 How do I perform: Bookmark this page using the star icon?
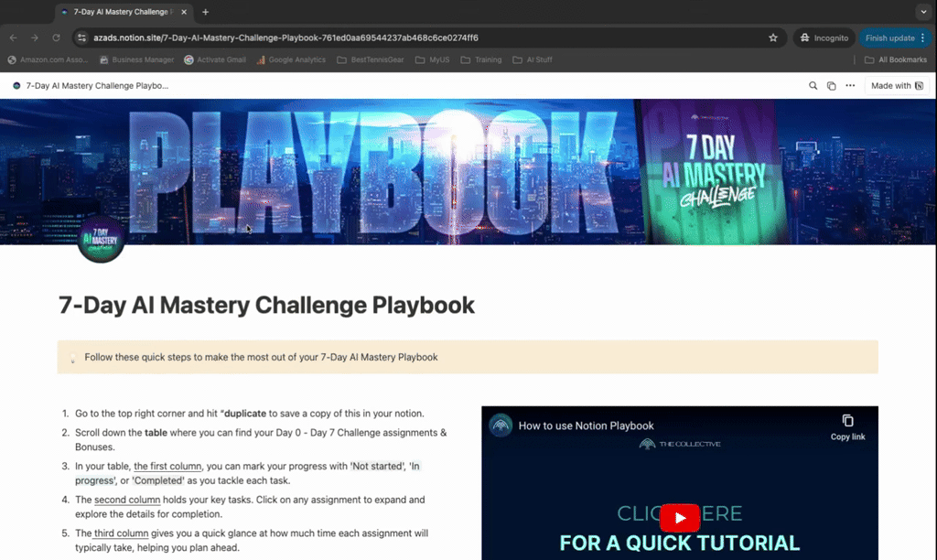tap(773, 38)
